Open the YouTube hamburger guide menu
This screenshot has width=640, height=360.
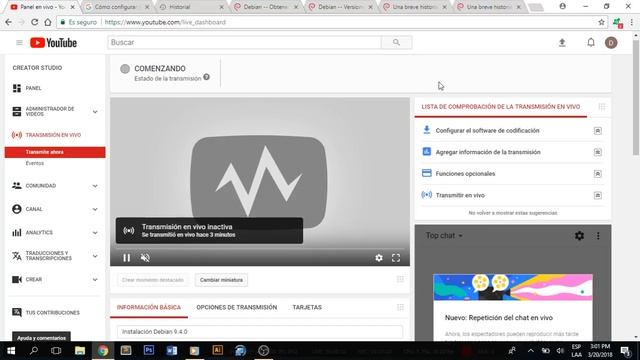(19, 42)
